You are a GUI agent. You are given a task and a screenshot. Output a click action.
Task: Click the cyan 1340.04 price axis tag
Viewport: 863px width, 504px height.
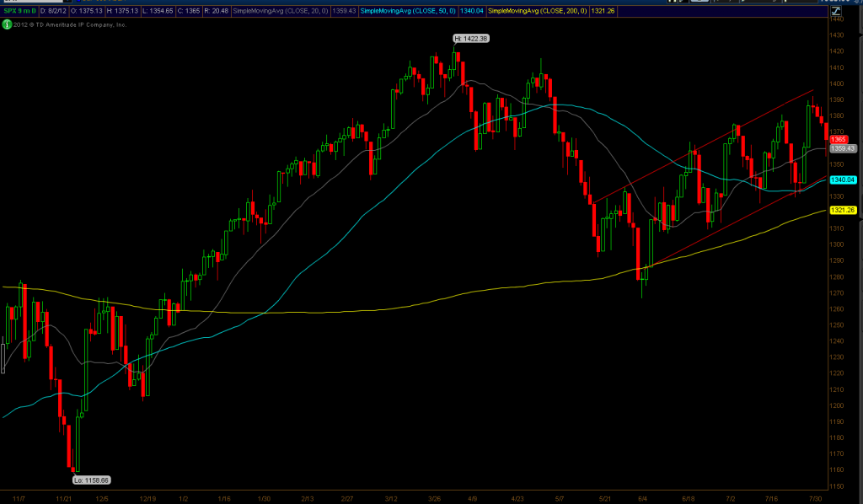[x=843, y=180]
